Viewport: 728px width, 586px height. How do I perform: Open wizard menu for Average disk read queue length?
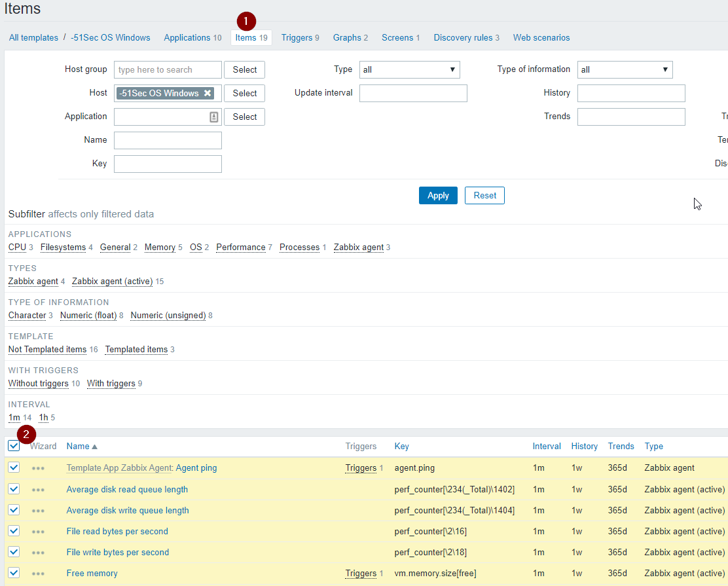point(38,489)
